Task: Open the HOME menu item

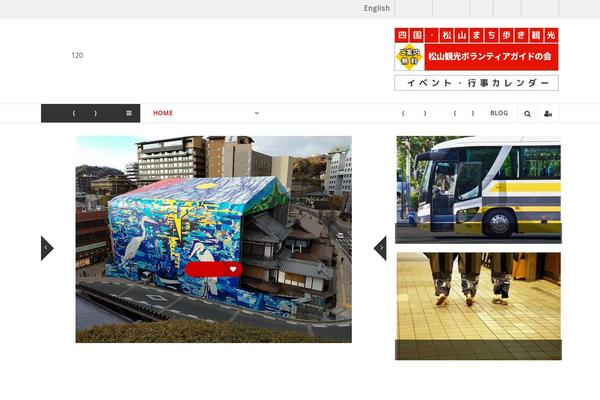Action: tap(163, 113)
